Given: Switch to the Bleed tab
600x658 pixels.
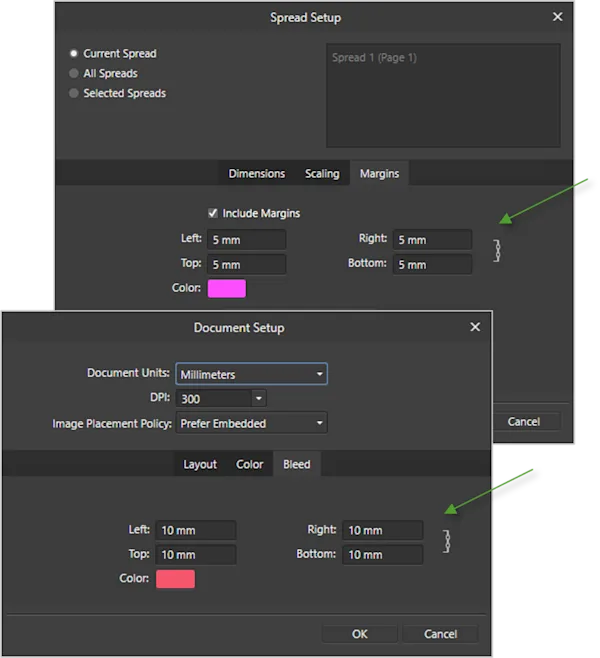Looking at the screenshot, I should point(297,464).
